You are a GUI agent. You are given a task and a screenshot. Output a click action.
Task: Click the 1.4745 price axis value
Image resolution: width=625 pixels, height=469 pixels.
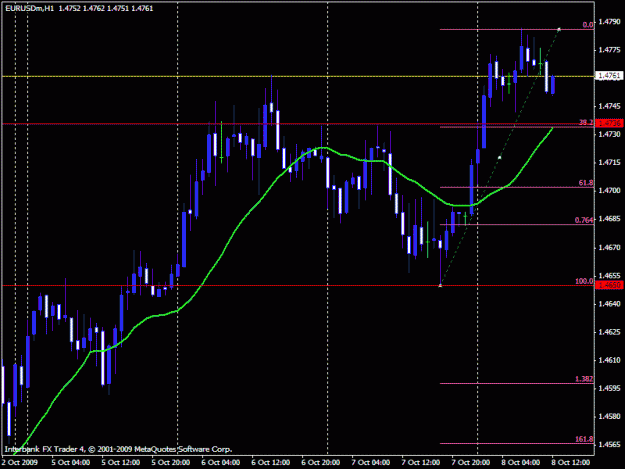(x=609, y=106)
